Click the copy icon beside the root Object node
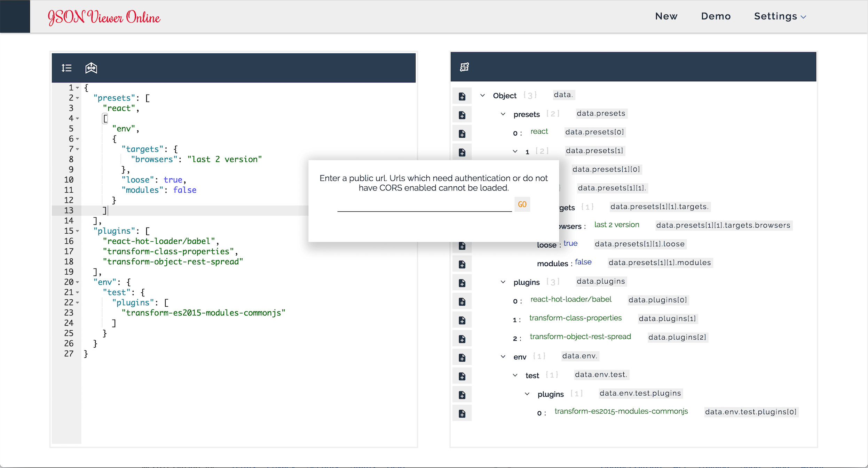868x468 pixels. coord(462,96)
